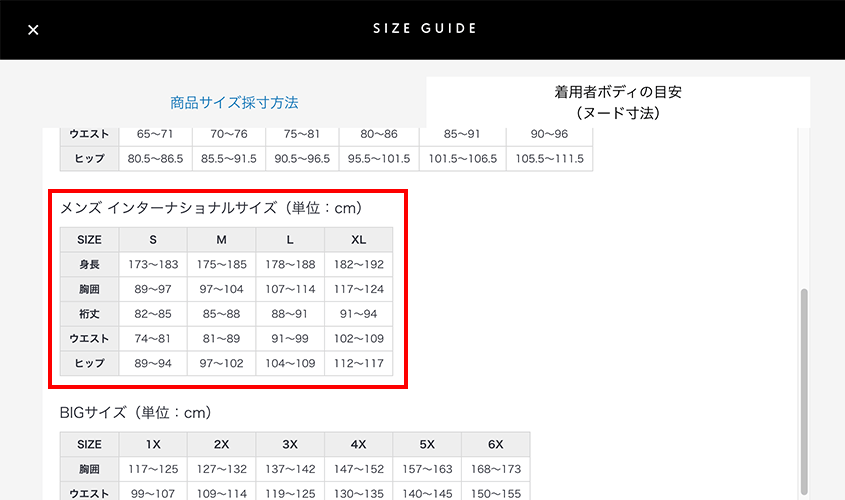
Task: Click the 裄丈 row label
Action: pyautogui.click(x=90, y=314)
